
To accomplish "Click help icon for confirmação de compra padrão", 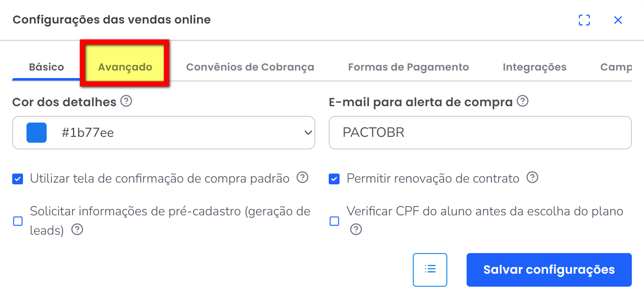I will coord(302,178).
